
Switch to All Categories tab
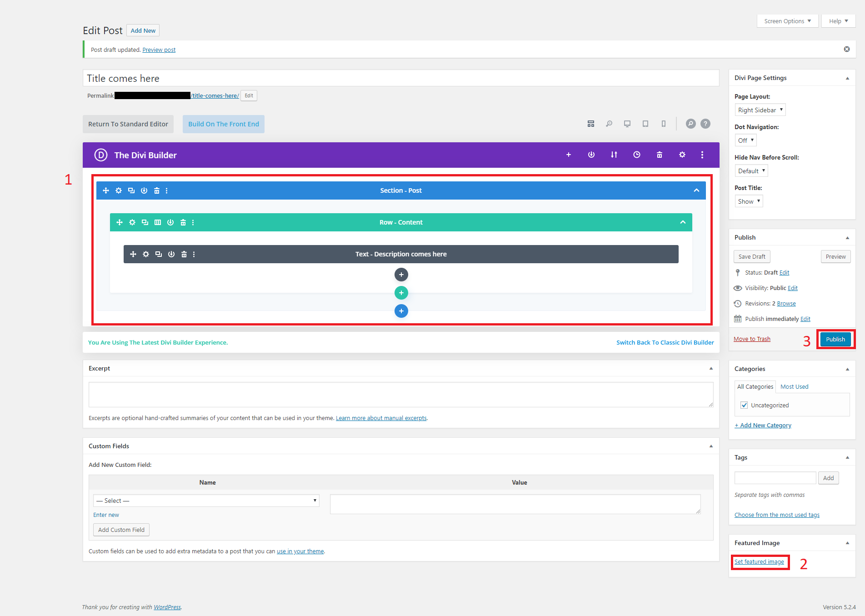[x=755, y=386]
